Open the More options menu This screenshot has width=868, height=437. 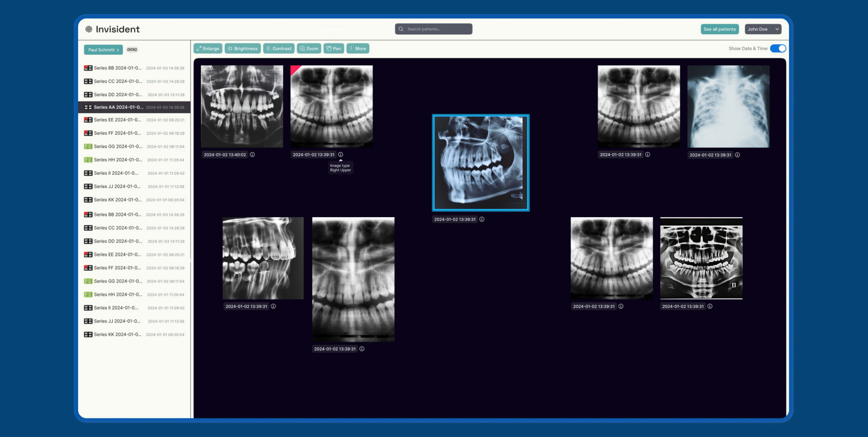coord(358,49)
